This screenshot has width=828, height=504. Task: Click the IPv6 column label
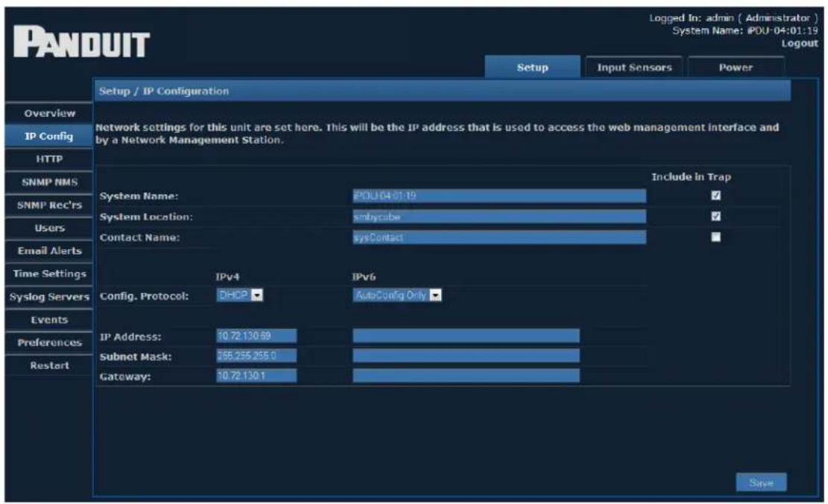coord(364,277)
